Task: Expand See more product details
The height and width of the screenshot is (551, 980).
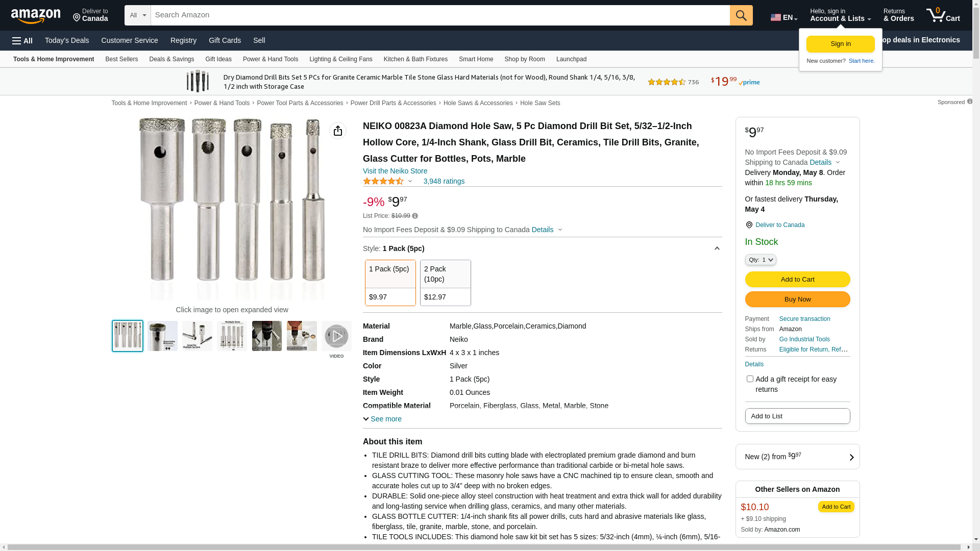Action: click(382, 419)
